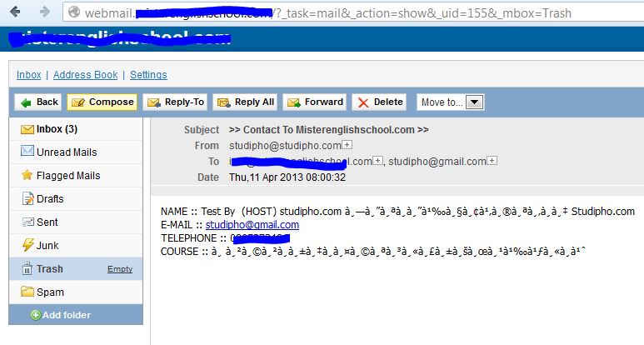The width and height of the screenshot is (644, 345).
Task: Go back with browser back arrow
Action: tap(15, 12)
